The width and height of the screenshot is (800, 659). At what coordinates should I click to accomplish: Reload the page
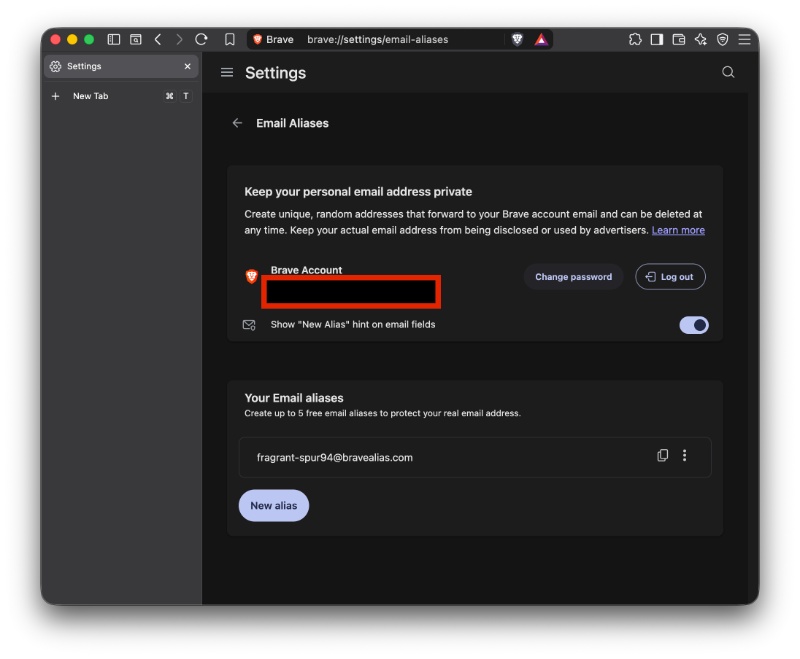[x=201, y=39]
